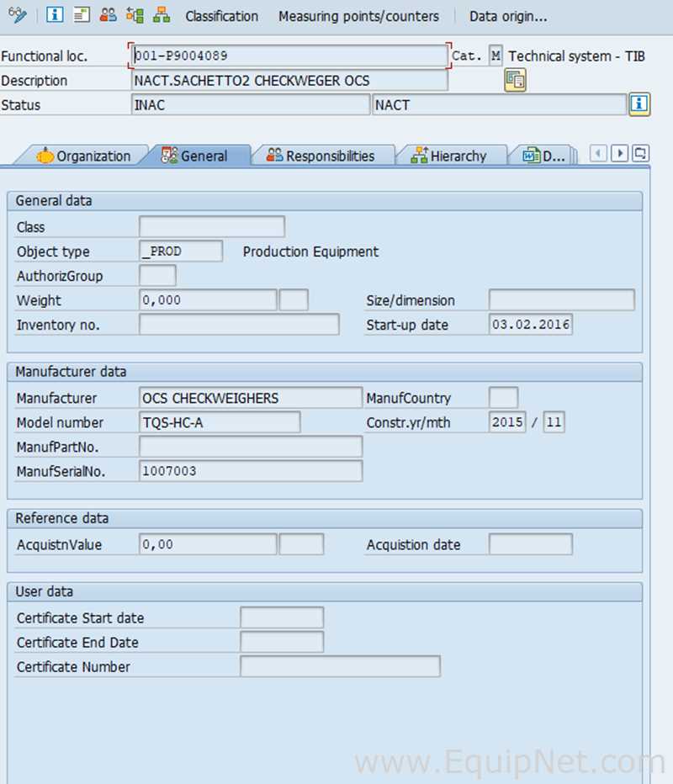The height and width of the screenshot is (784, 673).
Task: Click the INAC system status field
Action: [251, 104]
